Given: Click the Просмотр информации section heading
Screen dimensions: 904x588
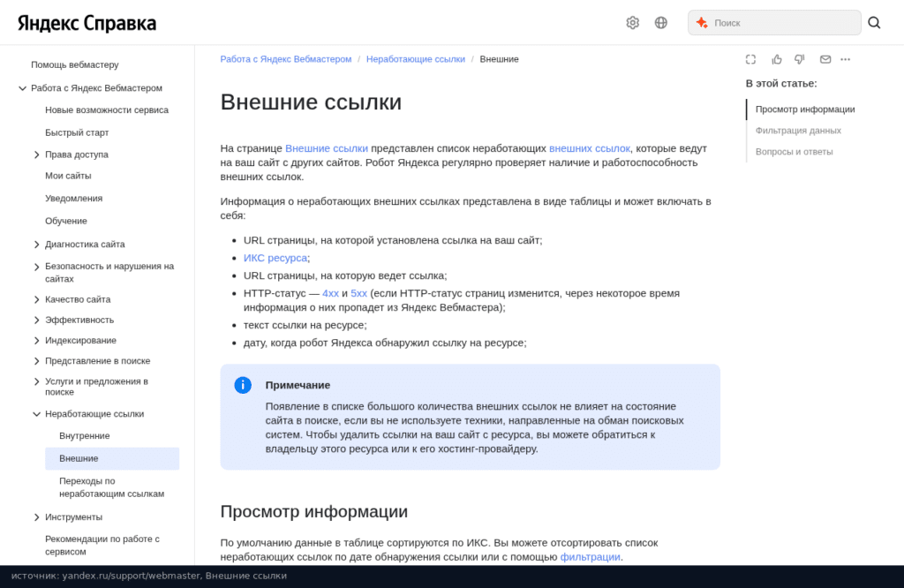Looking at the screenshot, I should [313, 511].
